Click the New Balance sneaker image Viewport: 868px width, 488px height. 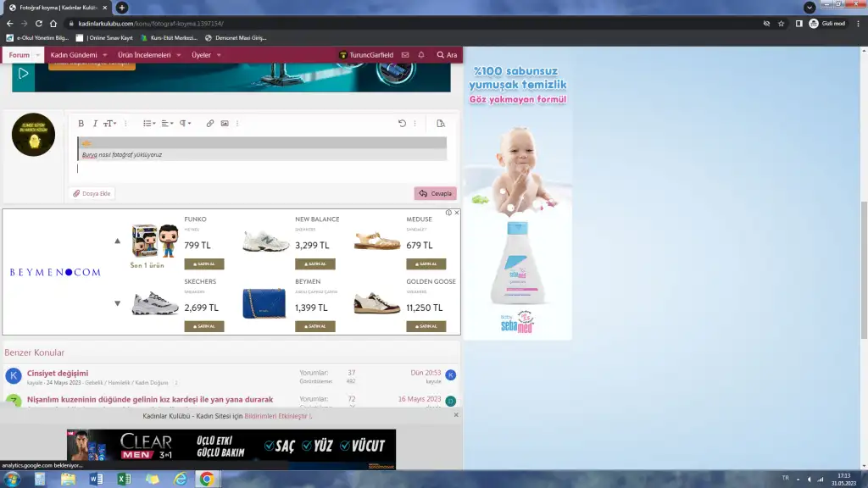pos(265,241)
